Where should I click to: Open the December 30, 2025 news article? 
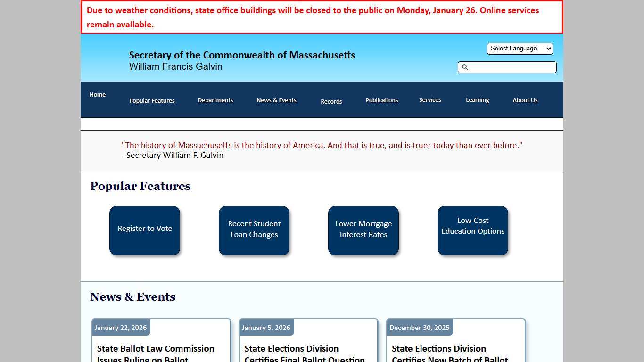click(x=450, y=353)
